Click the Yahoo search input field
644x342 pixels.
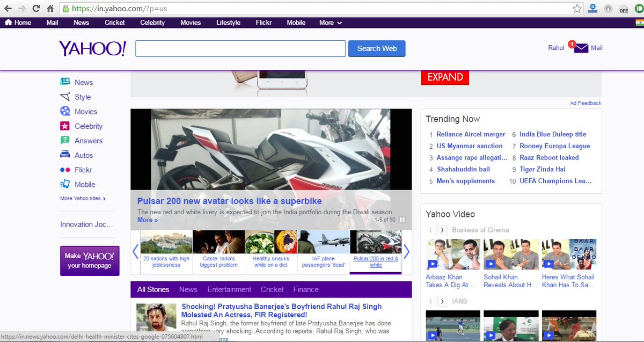[240, 48]
